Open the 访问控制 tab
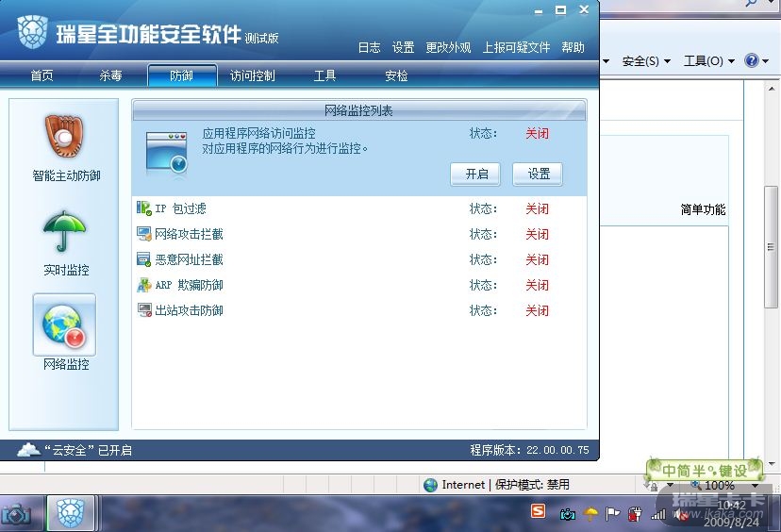 (253, 75)
